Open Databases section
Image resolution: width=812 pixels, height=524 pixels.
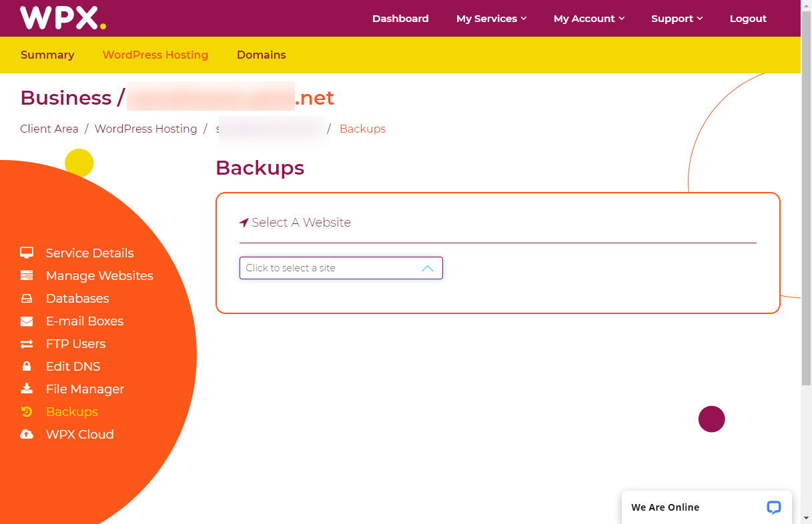click(x=77, y=298)
